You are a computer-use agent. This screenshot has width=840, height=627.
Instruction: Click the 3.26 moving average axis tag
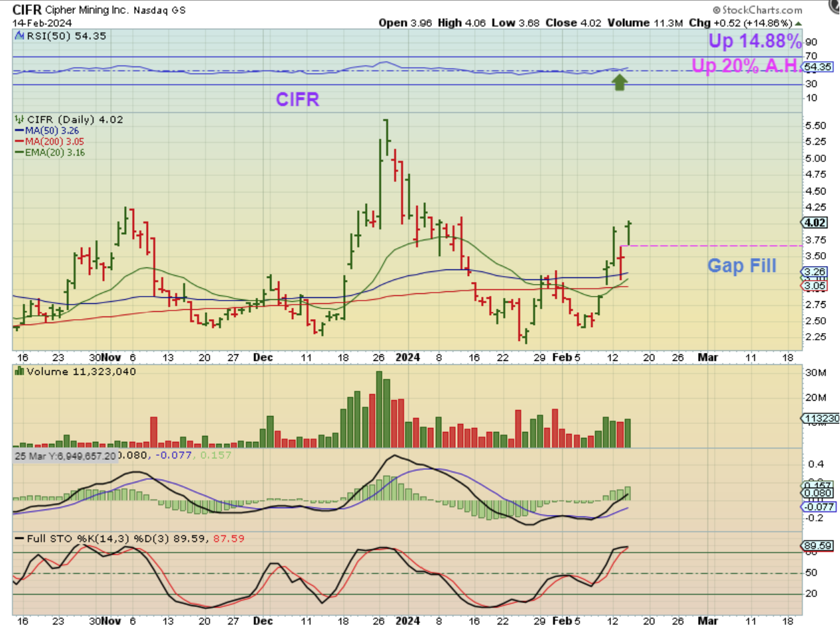(814, 272)
